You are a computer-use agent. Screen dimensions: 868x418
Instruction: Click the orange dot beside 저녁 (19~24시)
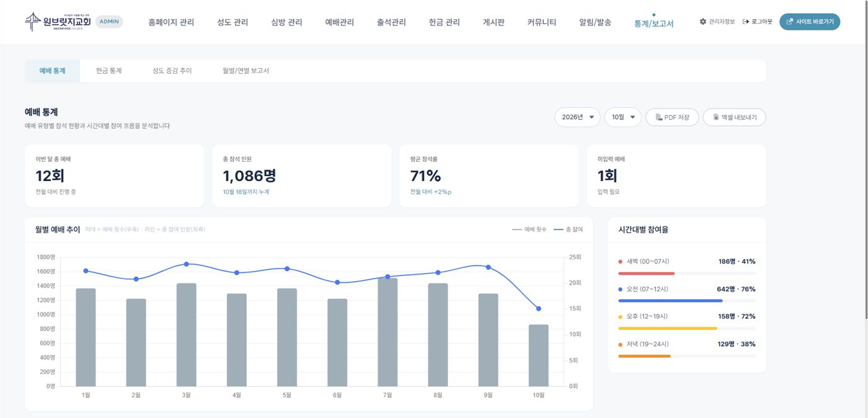[x=621, y=344]
